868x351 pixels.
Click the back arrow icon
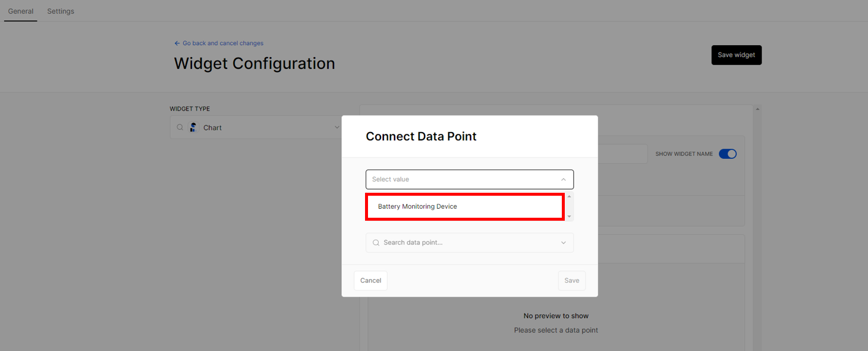pyautogui.click(x=177, y=43)
